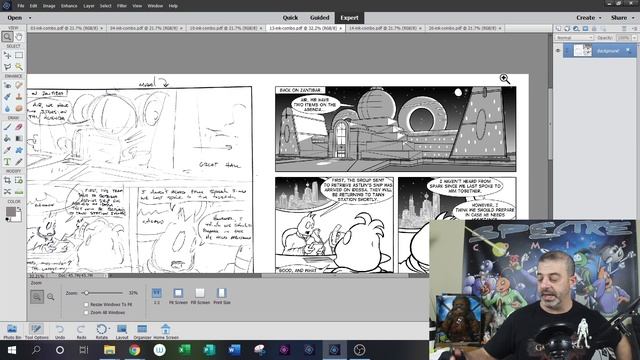Select the Smart Brush tool
Image resolution: width=640 pixels, height=360 pixels.
[7, 97]
